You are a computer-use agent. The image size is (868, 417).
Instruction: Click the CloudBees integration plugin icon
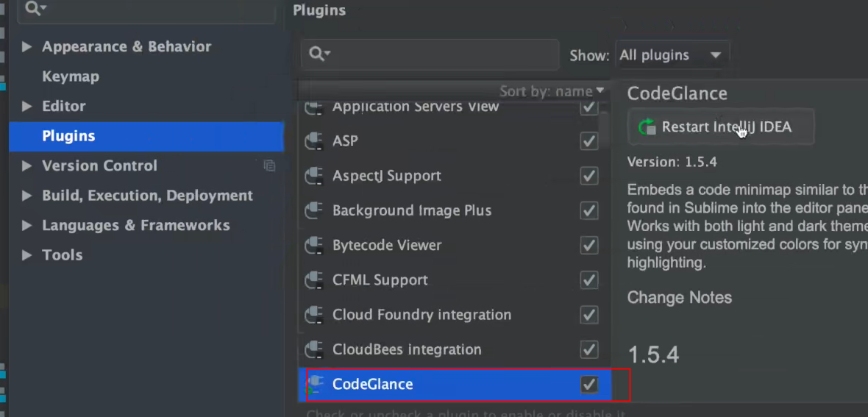point(314,349)
